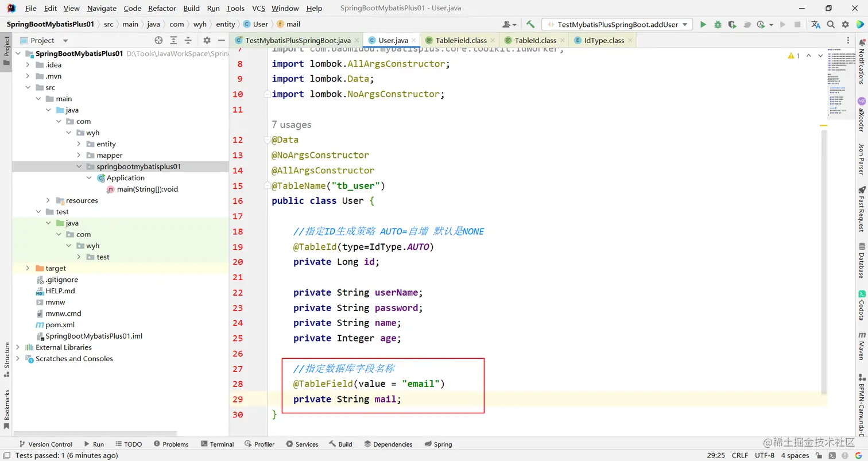Click locate-in-tree target icon in Project panel
This screenshot has height=461, width=868.
tap(159, 40)
